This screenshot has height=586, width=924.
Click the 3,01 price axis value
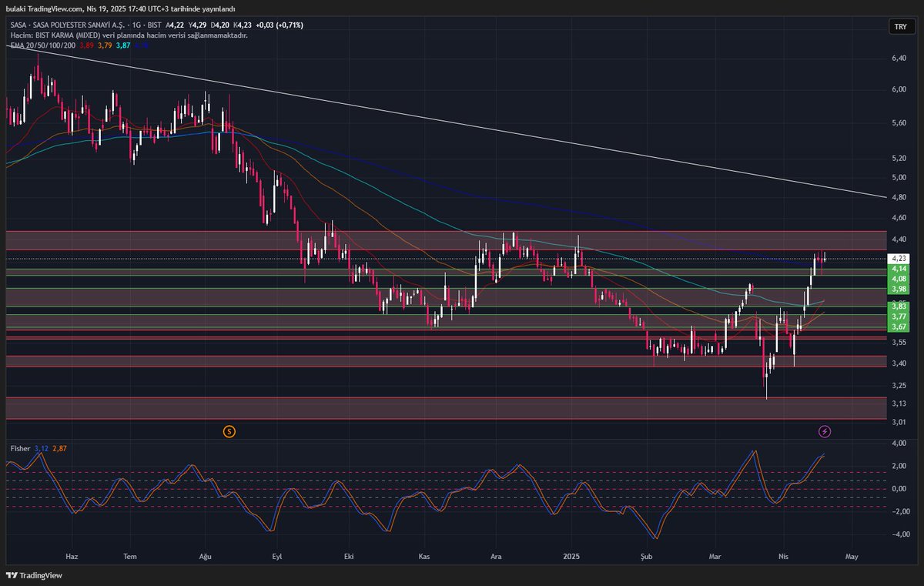click(x=899, y=422)
